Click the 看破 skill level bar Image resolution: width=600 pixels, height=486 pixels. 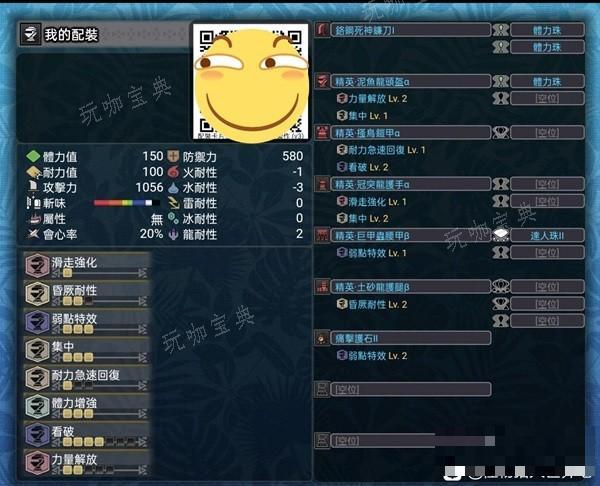point(99,442)
